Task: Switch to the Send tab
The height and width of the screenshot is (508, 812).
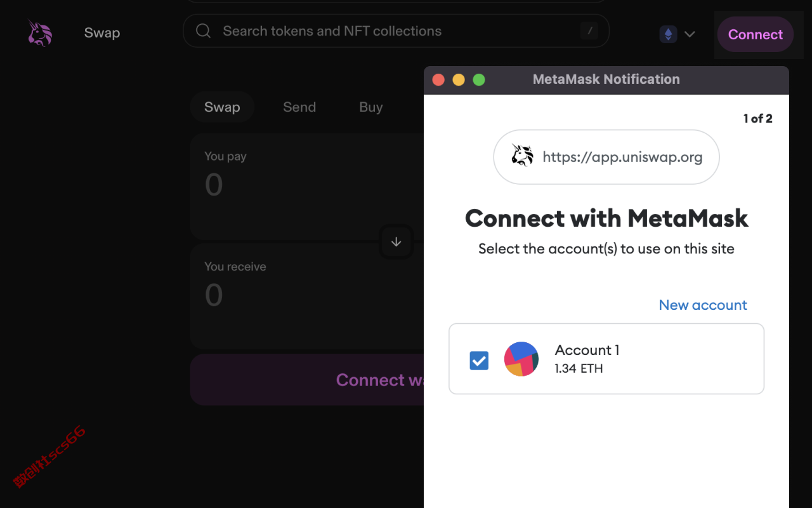Action: point(299,107)
